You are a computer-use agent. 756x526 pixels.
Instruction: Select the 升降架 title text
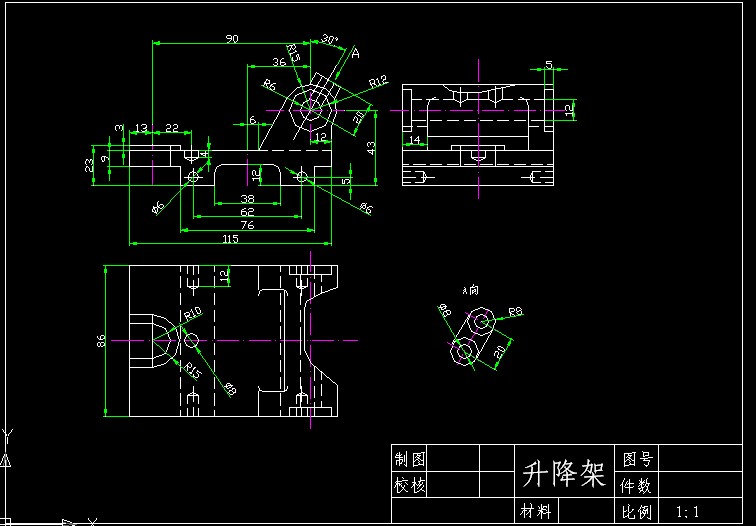click(563, 473)
